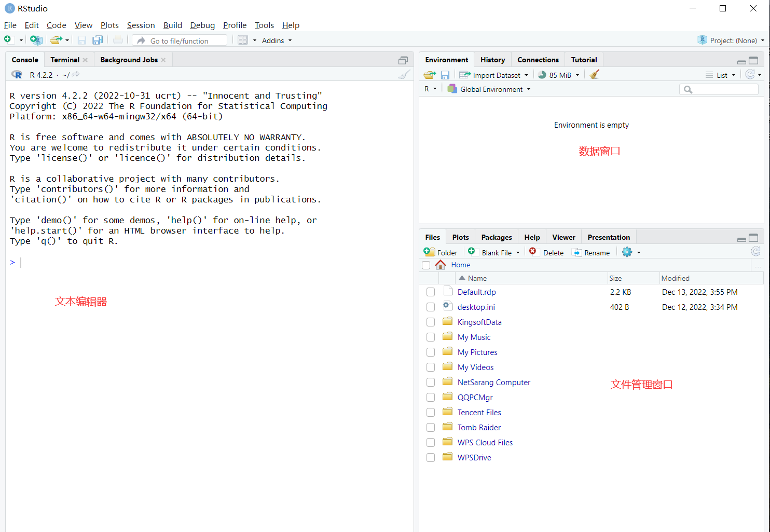Screen dimensions: 770x532
Task: Switch to the History tab
Action: [492, 60]
